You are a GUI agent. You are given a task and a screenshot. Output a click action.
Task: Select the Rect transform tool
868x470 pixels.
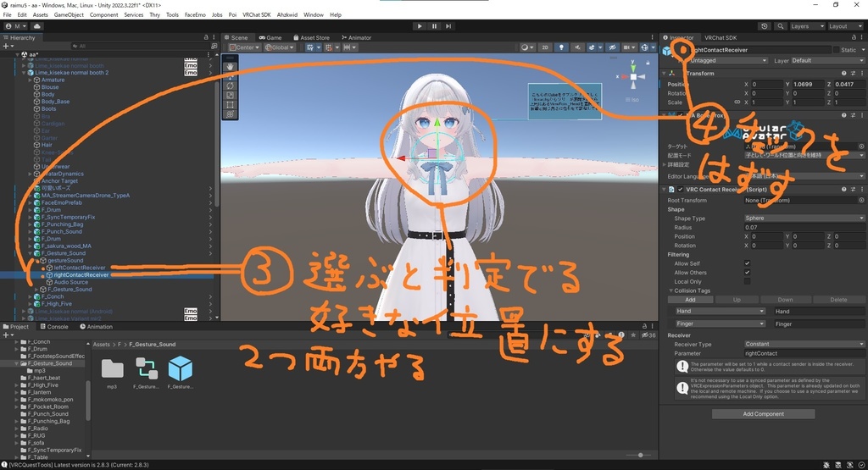230,104
